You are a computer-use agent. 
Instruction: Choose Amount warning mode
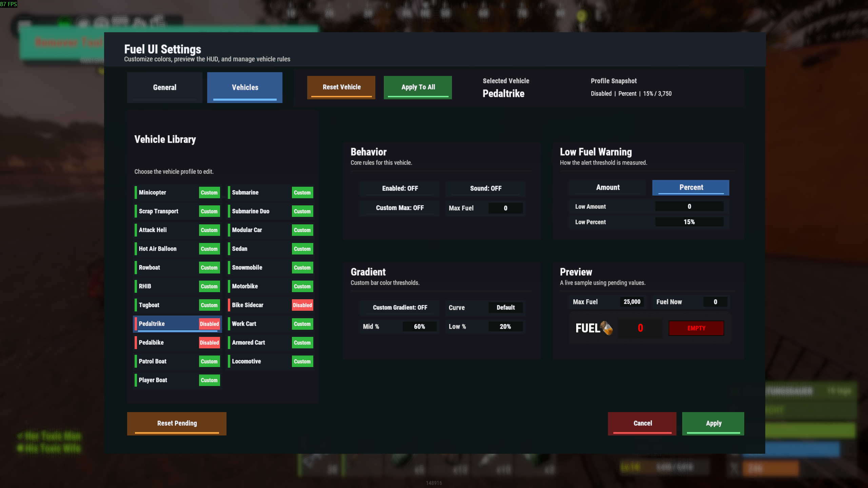[x=608, y=187]
